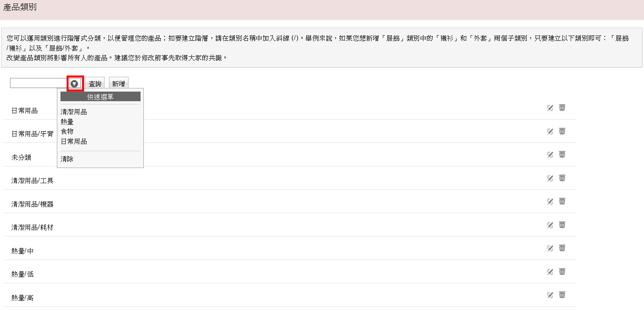Focus the category search text field
The height and width of the screenshot is (310, 644).
[x=38, y=83]
